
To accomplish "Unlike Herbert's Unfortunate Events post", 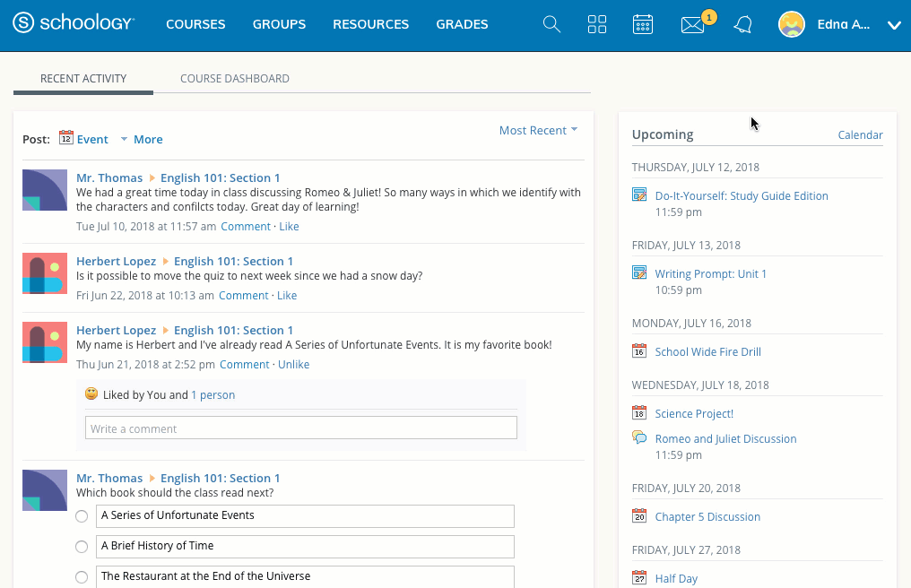I will click(293, 365).
